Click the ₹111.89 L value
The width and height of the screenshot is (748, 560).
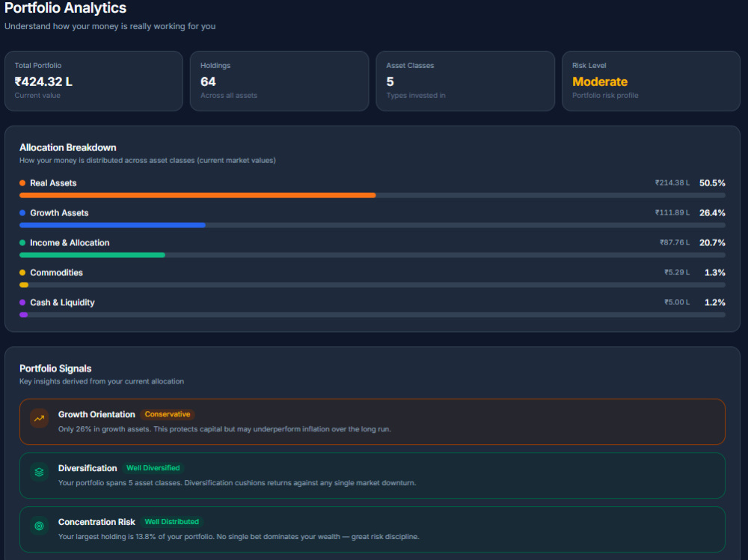672,213
